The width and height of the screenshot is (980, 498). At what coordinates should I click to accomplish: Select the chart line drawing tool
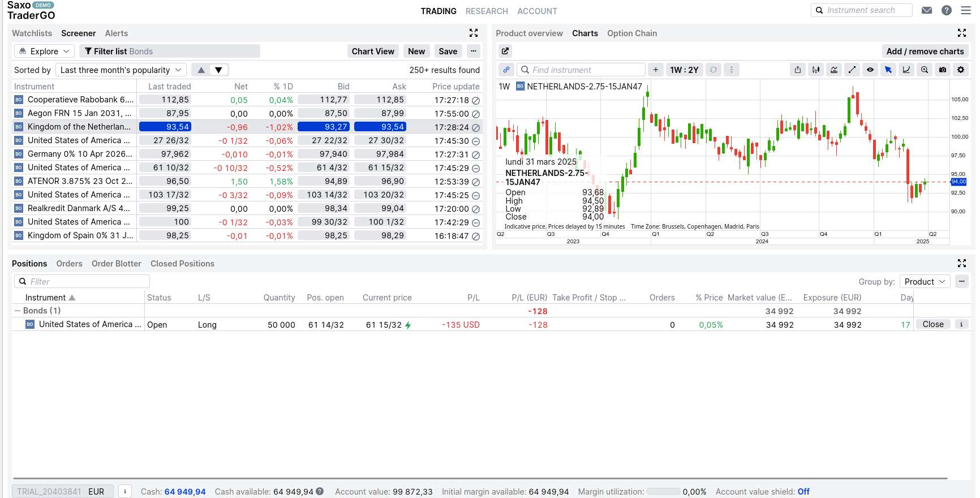coord(852,70)
